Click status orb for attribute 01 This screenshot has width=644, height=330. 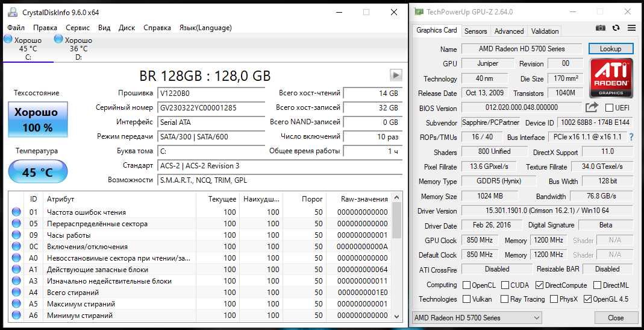click(16, 212)
